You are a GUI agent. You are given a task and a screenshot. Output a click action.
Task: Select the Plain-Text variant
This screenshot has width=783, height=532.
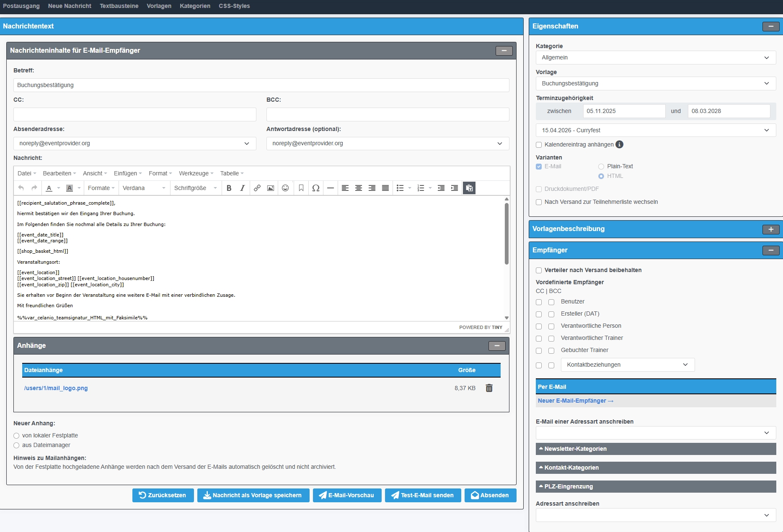(x=601, y=167)
